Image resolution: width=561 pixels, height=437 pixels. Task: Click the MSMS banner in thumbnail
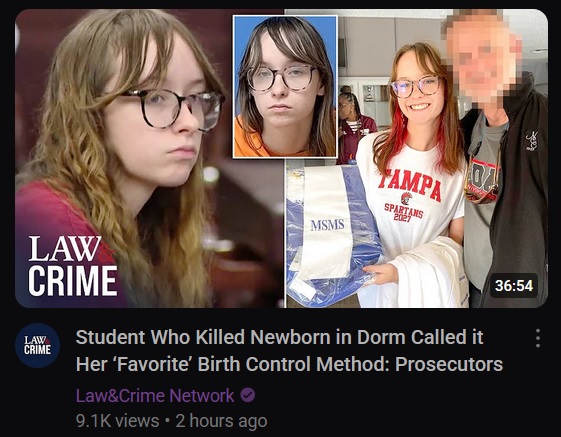(327, 225)
